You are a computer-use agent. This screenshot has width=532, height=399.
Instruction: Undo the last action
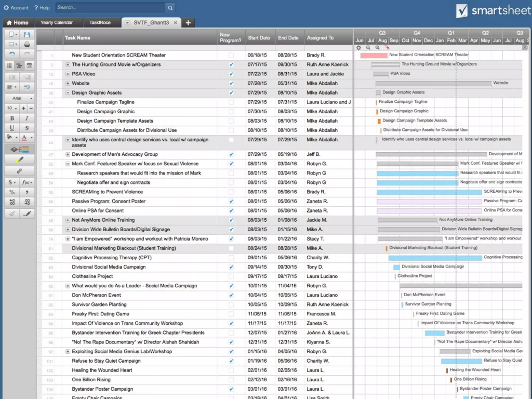12,54
